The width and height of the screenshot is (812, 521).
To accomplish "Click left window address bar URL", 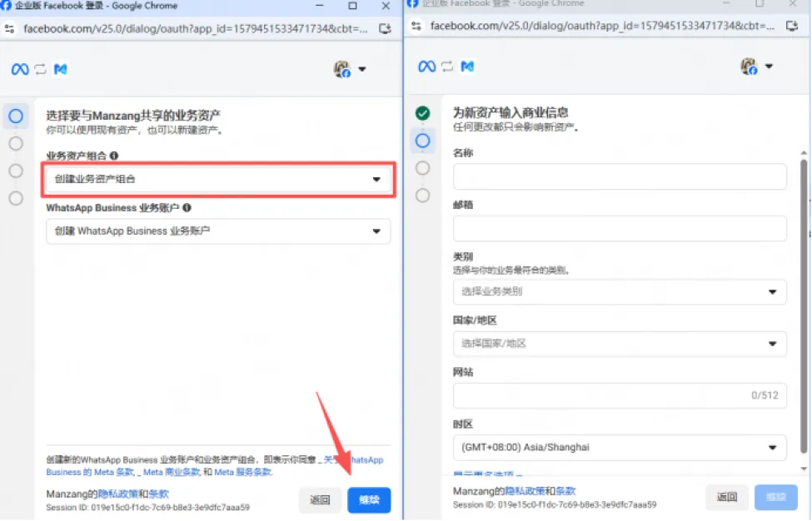I will click(x=196, y=28).
